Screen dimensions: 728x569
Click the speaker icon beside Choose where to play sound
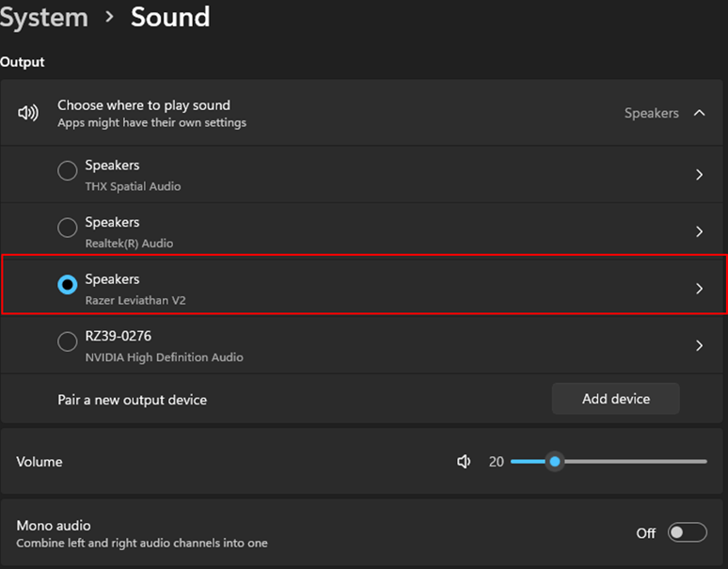click(x=28, y=113)
